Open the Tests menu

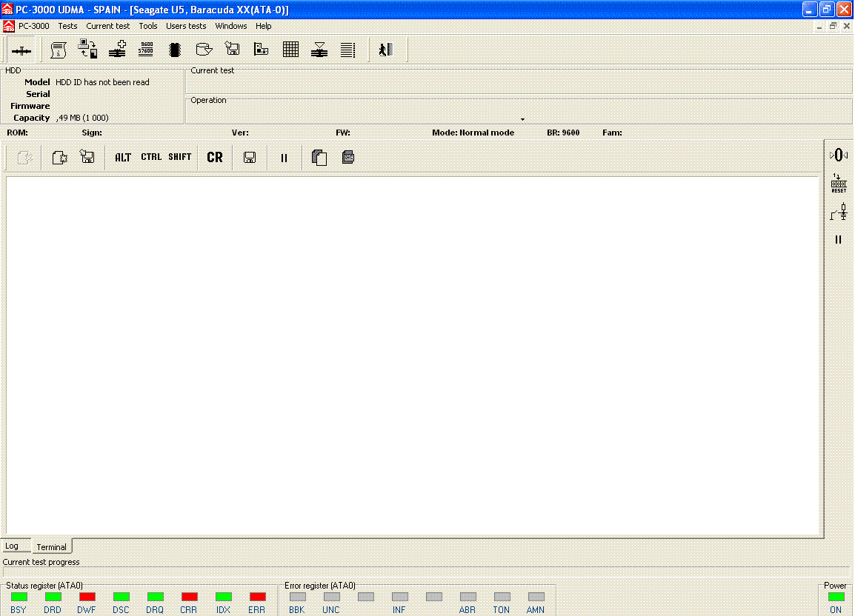pos(67,26)
